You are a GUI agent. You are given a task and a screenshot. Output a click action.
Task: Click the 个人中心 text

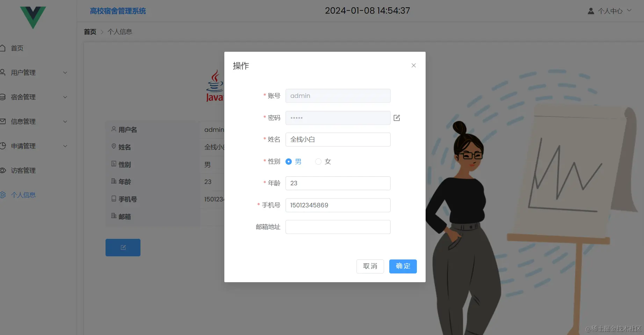coord(610,11)
